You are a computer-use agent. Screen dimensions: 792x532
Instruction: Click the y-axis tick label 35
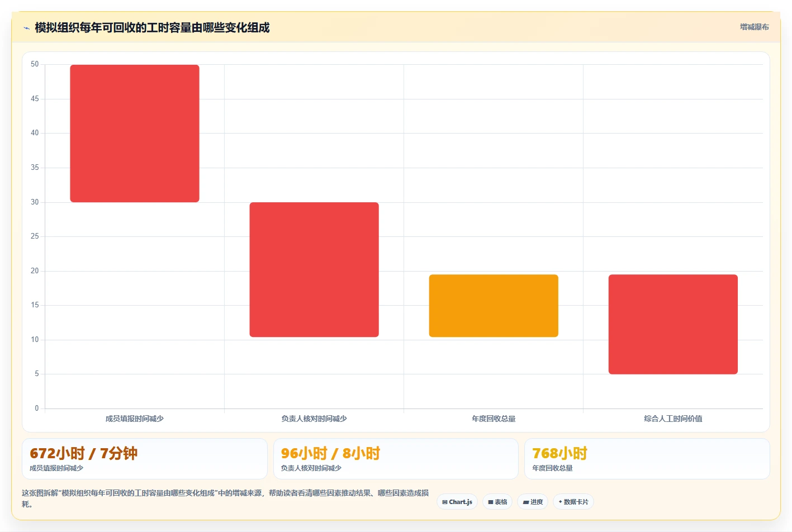pyautogui.click(x=35, y=168)
